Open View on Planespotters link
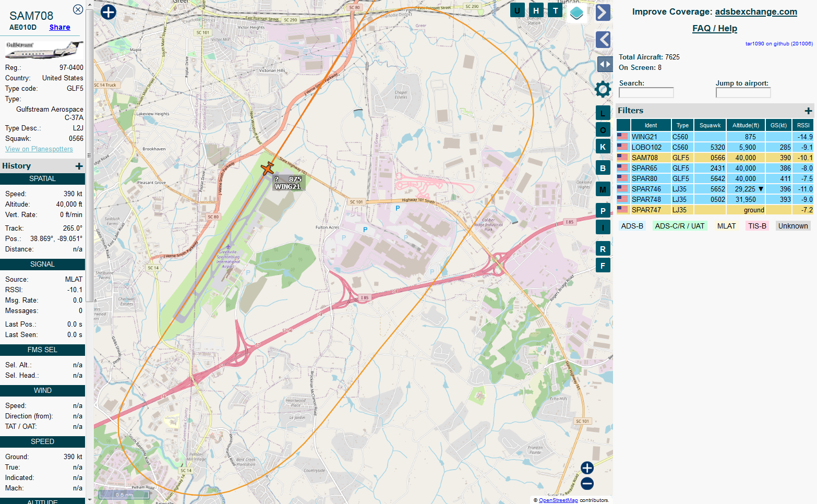 (x=39, y=149)
